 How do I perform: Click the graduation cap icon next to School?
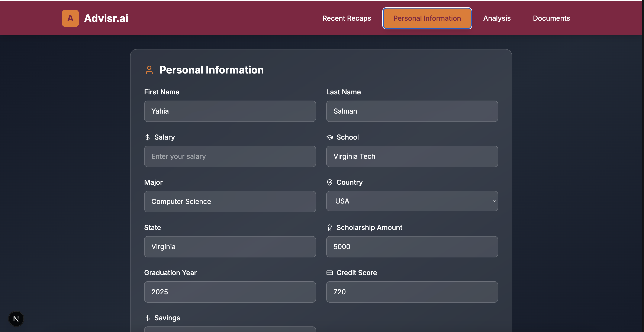point(329,137)
